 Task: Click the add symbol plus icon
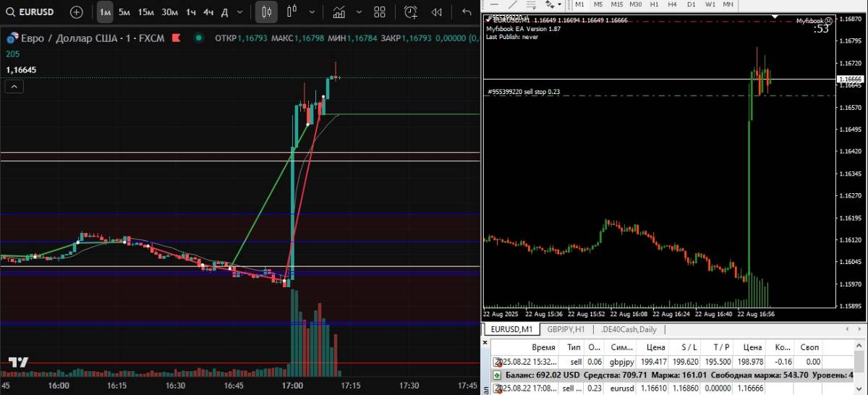point(76,12)
